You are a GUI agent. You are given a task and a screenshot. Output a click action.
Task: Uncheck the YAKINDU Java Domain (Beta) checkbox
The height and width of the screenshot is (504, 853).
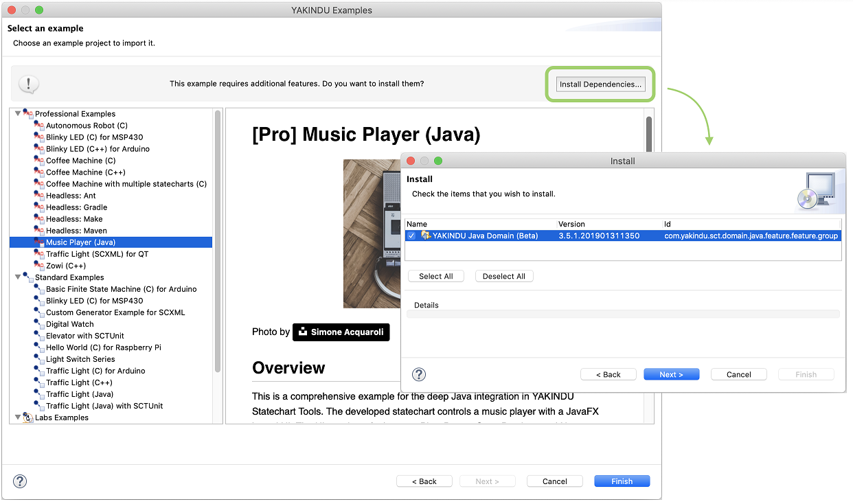(411, 236)
